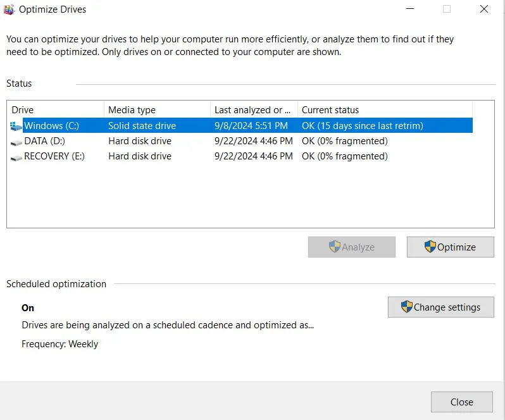Sort by the Drive column header
The height and width of the screenshot is (420, 505).
(56, 110)
